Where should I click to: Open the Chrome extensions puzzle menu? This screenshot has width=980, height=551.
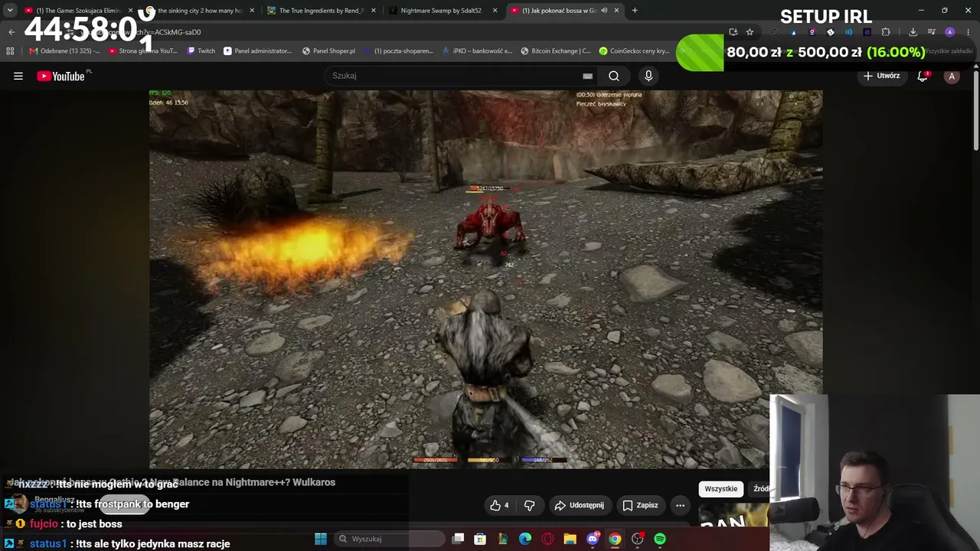click(886, 32)
